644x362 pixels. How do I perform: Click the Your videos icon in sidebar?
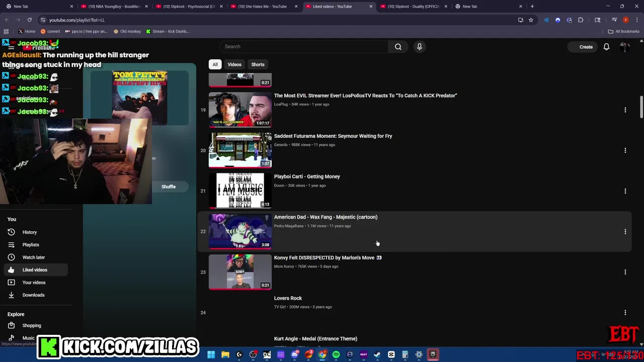point(11,283)
